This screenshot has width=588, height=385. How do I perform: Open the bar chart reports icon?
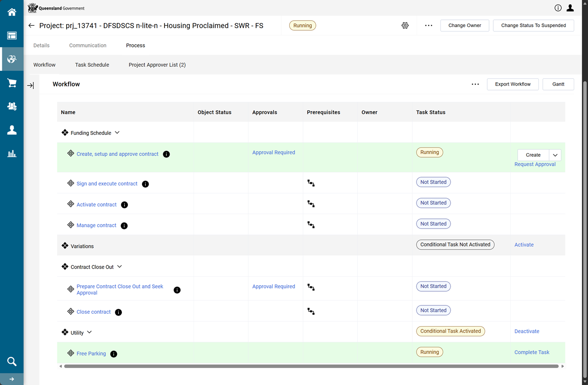[x=12, y=154]
